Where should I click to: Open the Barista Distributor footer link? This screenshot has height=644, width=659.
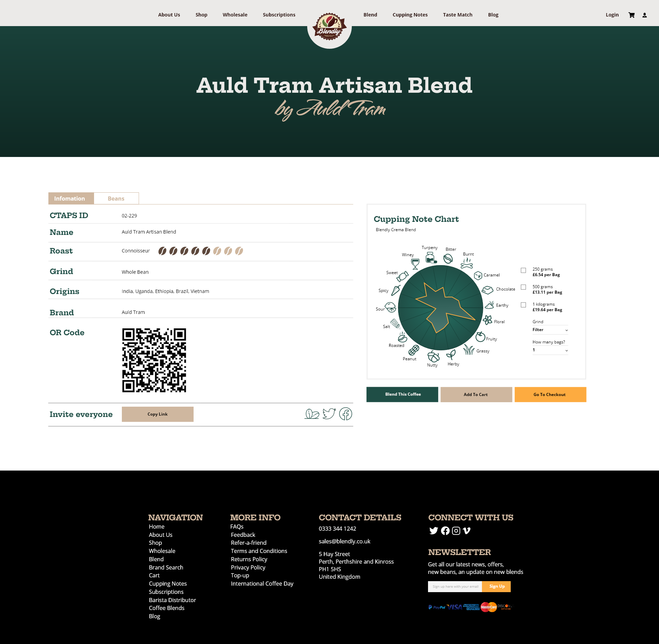[172, 600]
